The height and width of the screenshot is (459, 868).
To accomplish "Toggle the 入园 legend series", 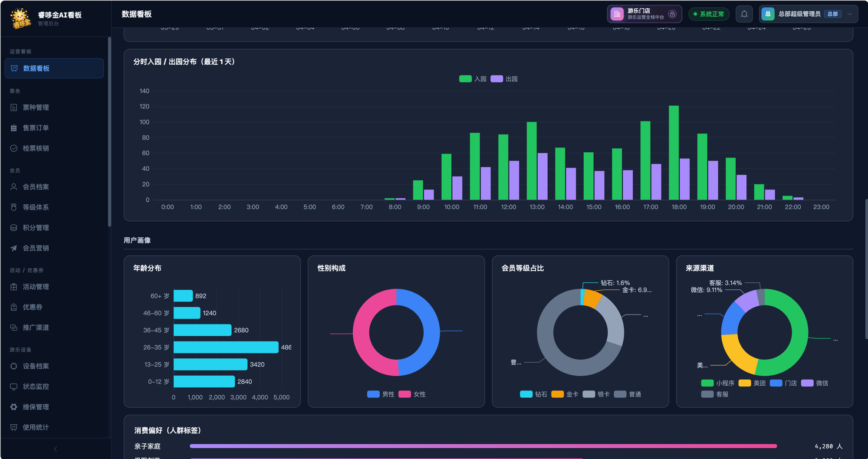I will coord(473,79).
